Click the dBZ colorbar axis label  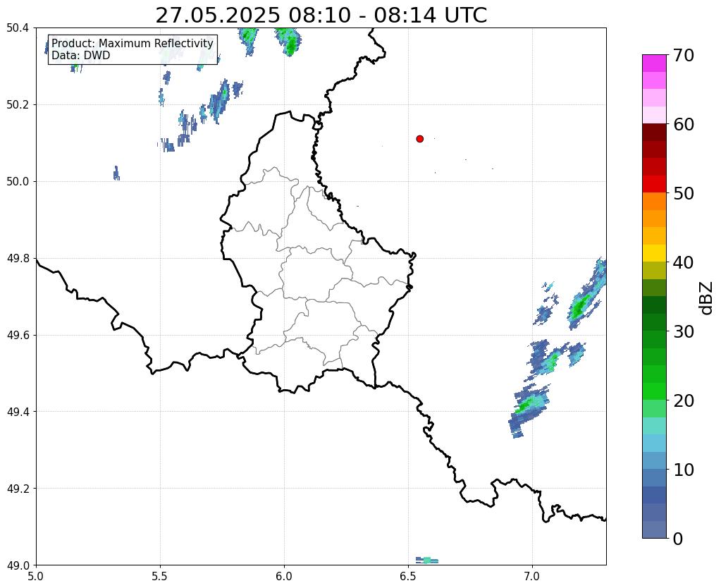[x=707, y=298]
